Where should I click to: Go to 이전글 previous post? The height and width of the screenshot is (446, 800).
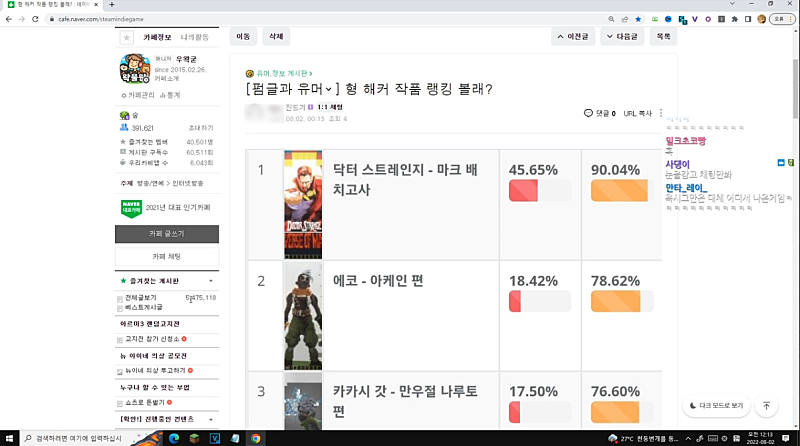pos(573,36)
